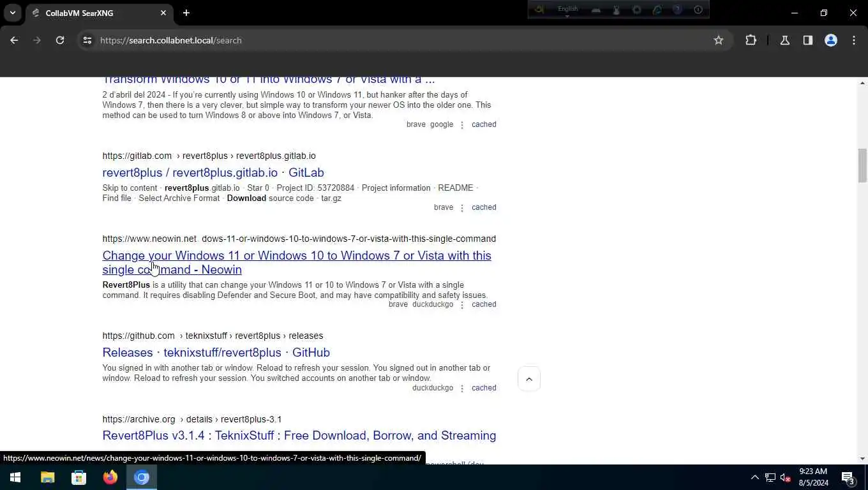Click duckduckgo engine link on Neowin result
The height and width of the screenshot is (490, 868).
point(433,304)
